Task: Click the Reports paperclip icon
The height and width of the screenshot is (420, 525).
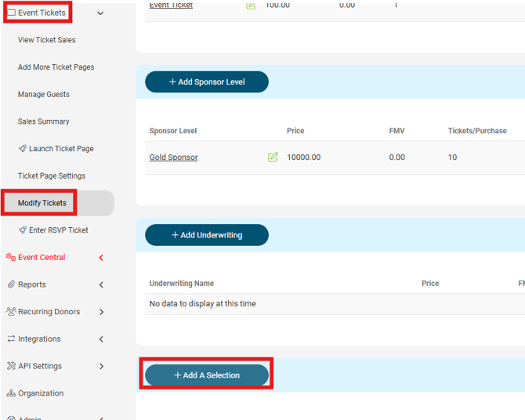Action: click(11, 284)
